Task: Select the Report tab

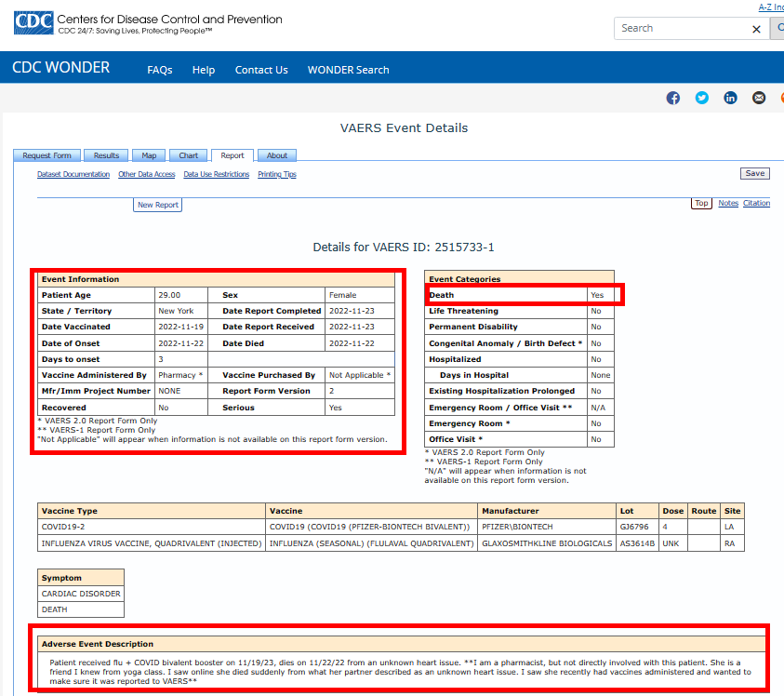Action: [233, 155]
